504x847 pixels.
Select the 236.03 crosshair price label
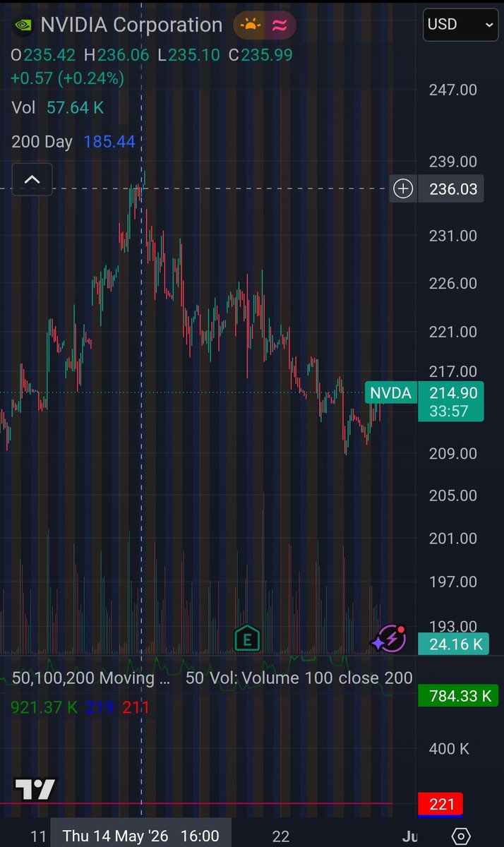click(x=451, y=188)
